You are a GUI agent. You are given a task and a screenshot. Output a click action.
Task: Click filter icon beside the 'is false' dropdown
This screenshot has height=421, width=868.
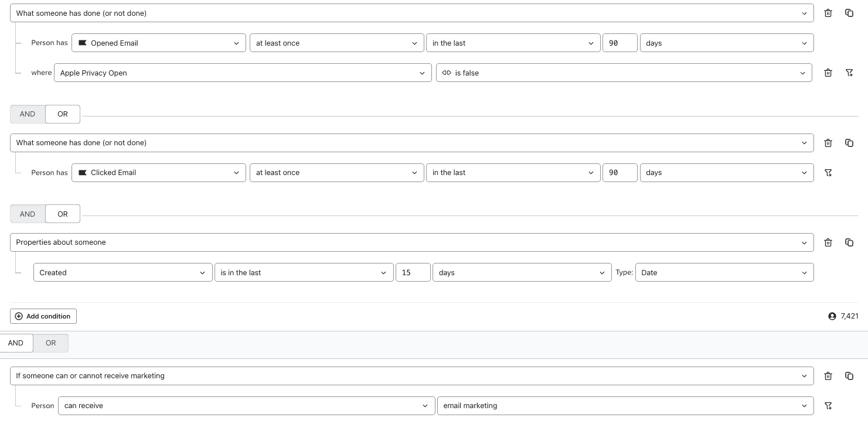849,73
